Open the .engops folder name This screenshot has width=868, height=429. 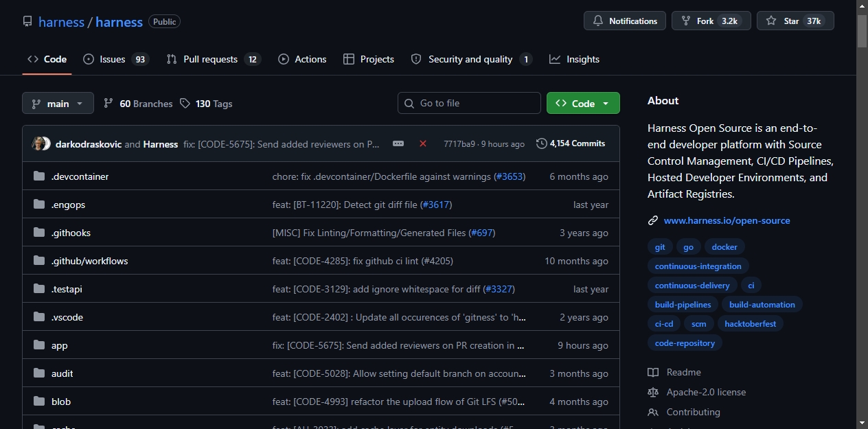tap(68, 205)
